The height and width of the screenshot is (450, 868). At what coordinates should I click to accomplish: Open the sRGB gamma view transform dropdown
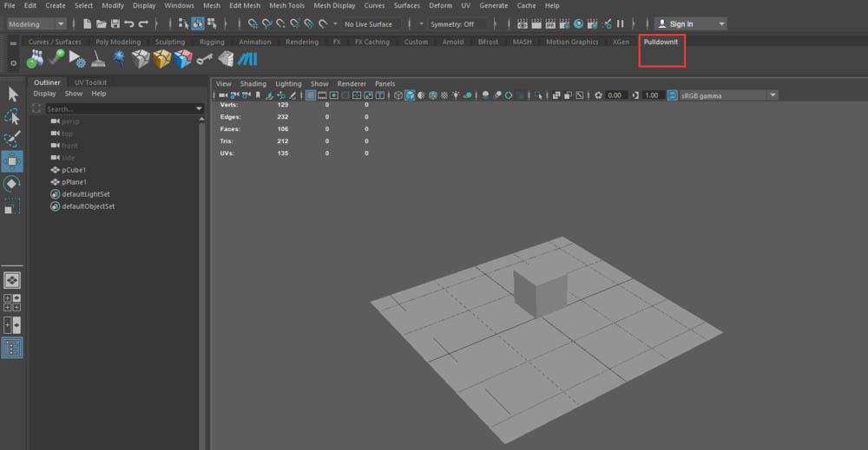coord(722,95)
